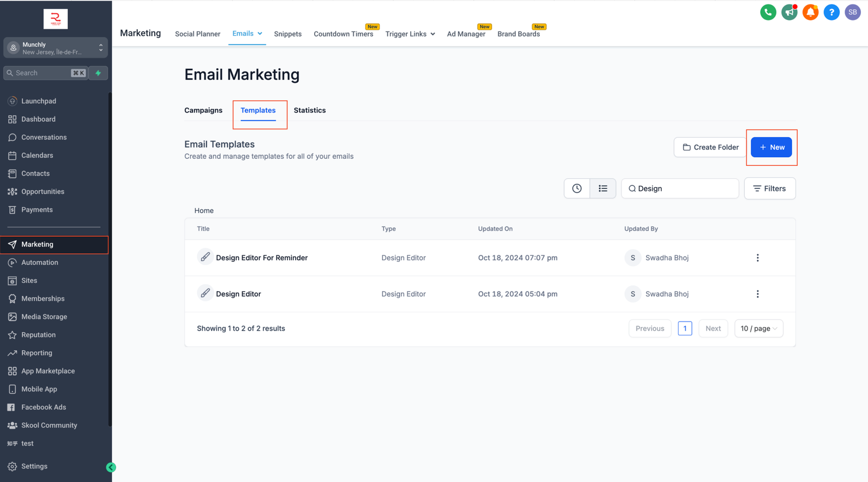Click the green lightning quick actions icon
Screen dimensions: 868x482
[98, 73]
